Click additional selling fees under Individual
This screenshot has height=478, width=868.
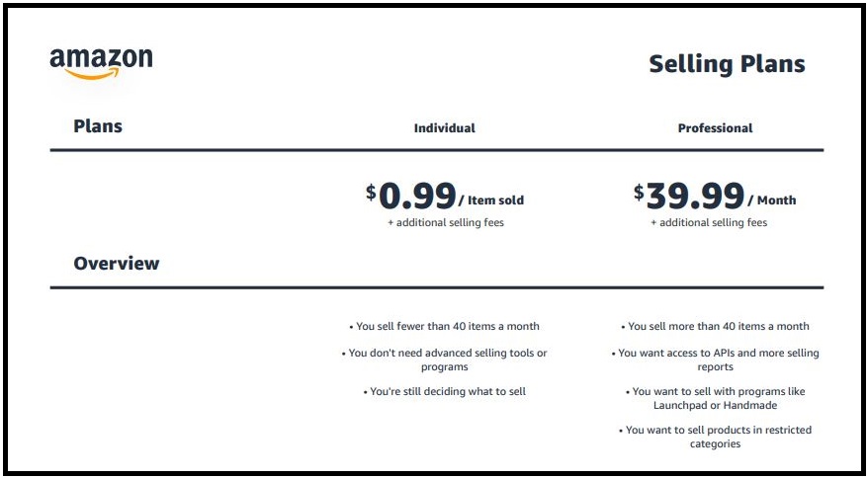(445, 223)
